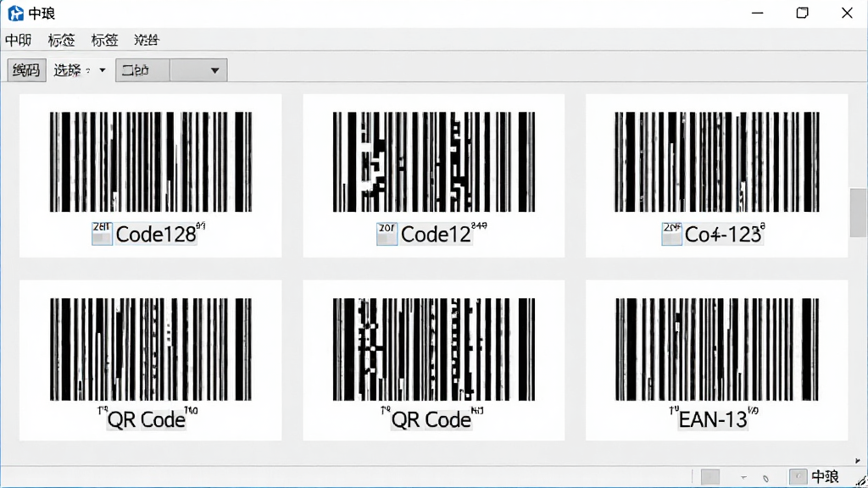The width and height of the screenshot is (868, 488).
Task: Minimize the 中琅 window
Action: pyautogui.click(x=757, y=13)
